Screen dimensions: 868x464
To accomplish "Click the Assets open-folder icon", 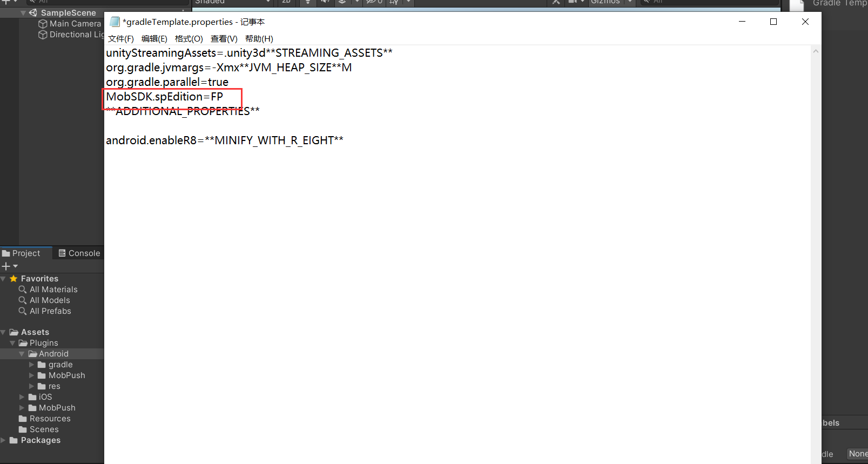I will point(14,332).
